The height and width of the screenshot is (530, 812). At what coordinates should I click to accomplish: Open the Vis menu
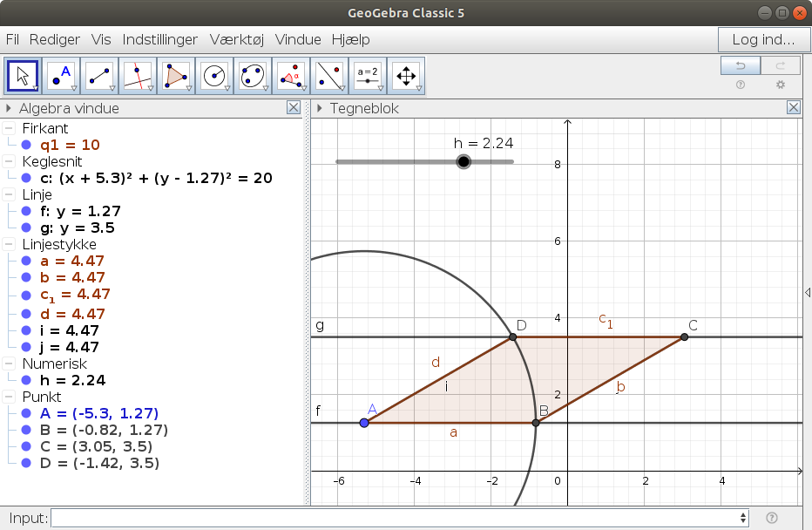pyautogui.click(x=101, y=39)
